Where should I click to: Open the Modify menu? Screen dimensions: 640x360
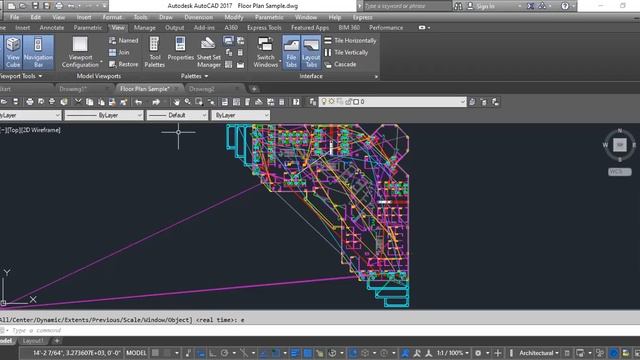pos(233,17)
